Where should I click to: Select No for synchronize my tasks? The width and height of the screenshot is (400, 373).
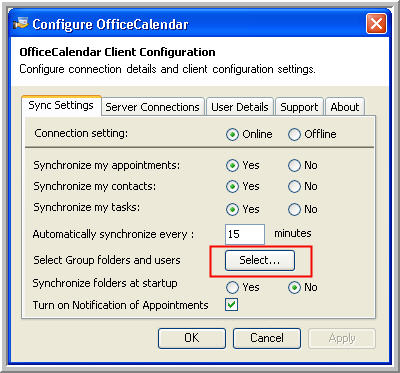tap(294, 210)
